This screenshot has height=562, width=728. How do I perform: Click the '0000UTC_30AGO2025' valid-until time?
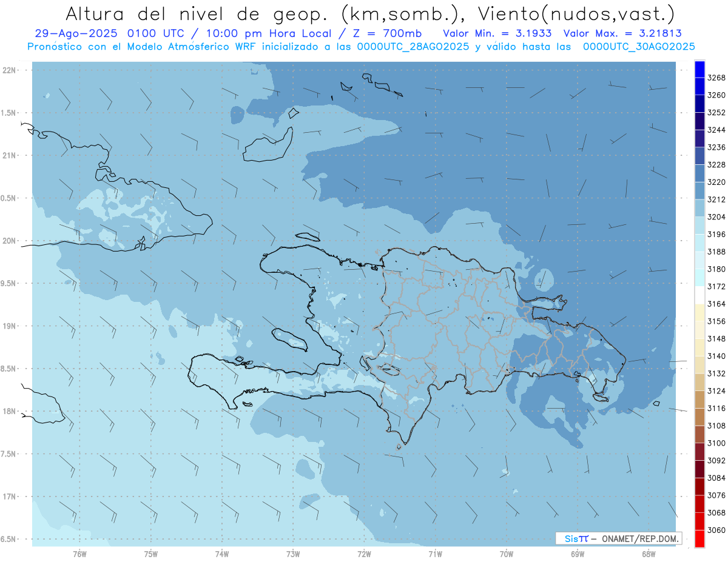[639, 47]
